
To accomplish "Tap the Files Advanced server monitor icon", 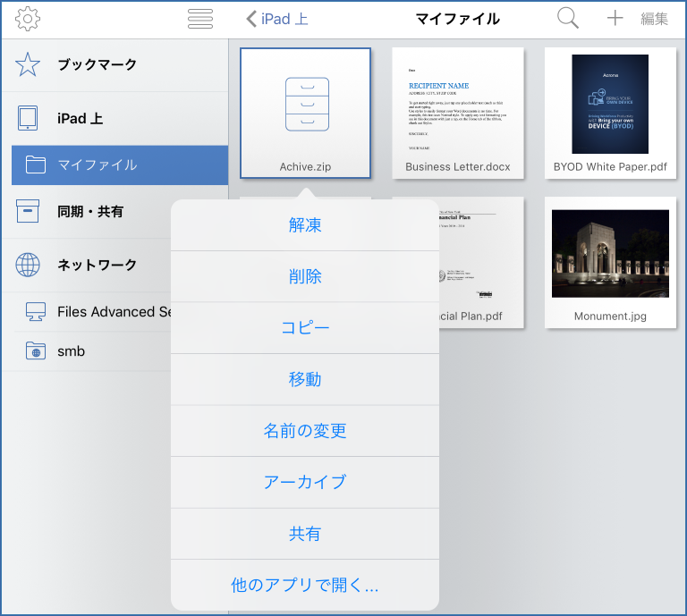I will (x=36, y=312).
